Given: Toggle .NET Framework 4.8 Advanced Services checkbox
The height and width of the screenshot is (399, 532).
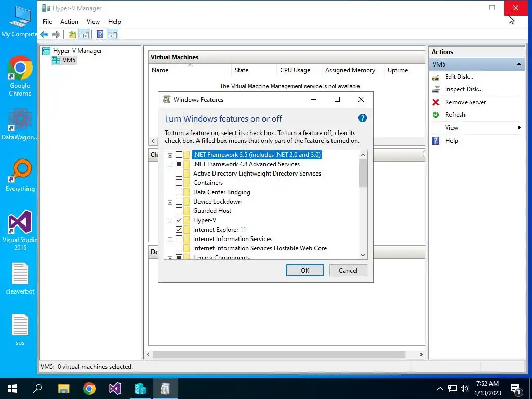Looking at the screenshot, I should (179, 164).
